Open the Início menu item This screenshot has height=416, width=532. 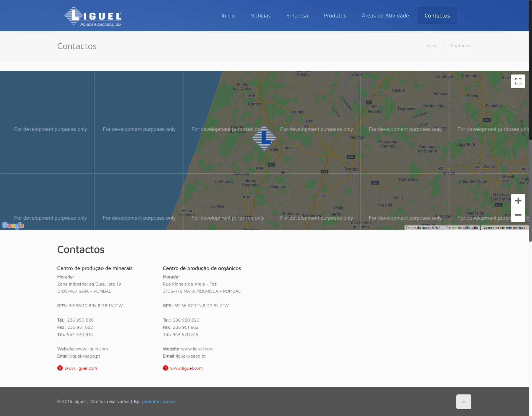[228, 16]
